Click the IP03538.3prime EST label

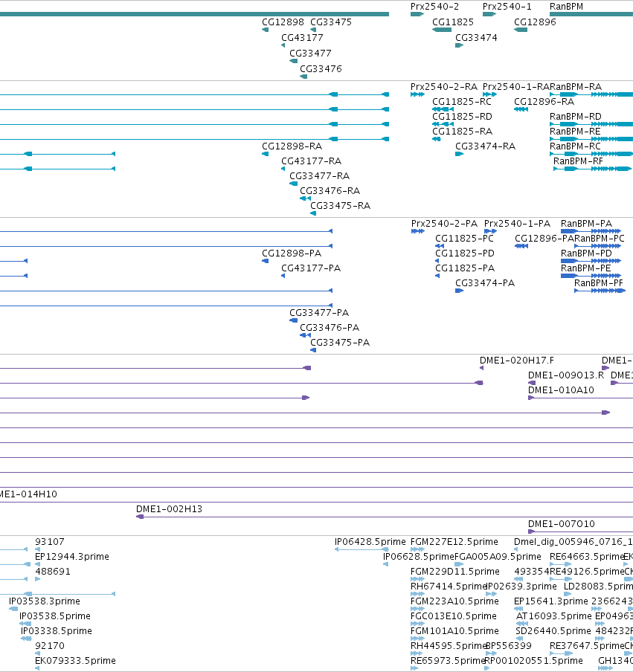[x=45, y=601]
